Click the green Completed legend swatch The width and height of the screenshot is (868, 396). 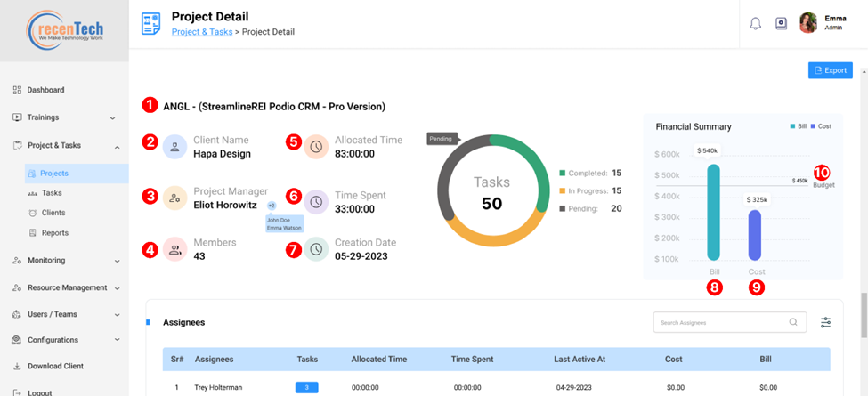(563, 174)
